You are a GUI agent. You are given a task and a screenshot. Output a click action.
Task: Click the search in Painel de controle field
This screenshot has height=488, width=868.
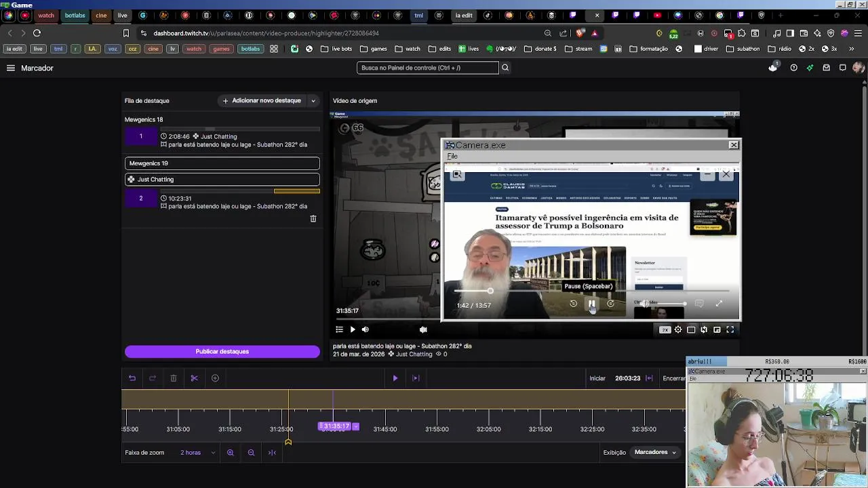(428, 68)
